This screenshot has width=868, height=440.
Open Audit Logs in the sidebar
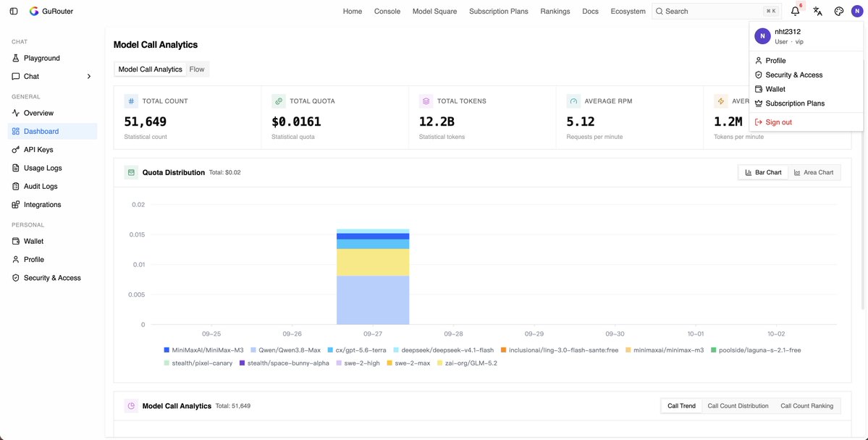pyautogui.click(x=53, y=186)
